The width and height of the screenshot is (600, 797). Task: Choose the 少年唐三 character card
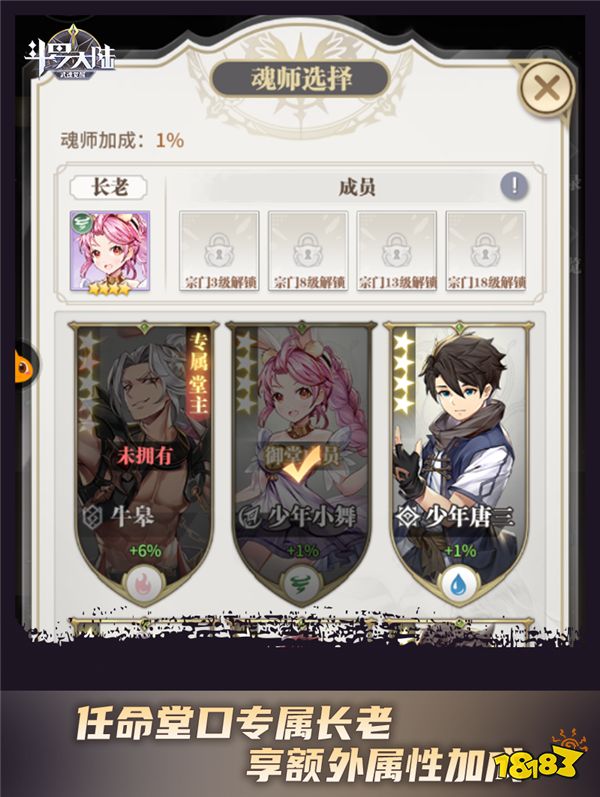(460, 464)
